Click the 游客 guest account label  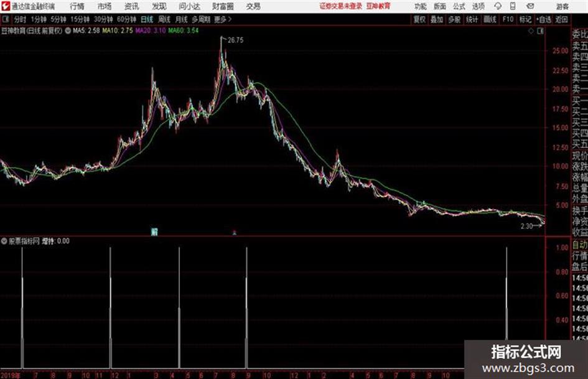pos(562,6)
